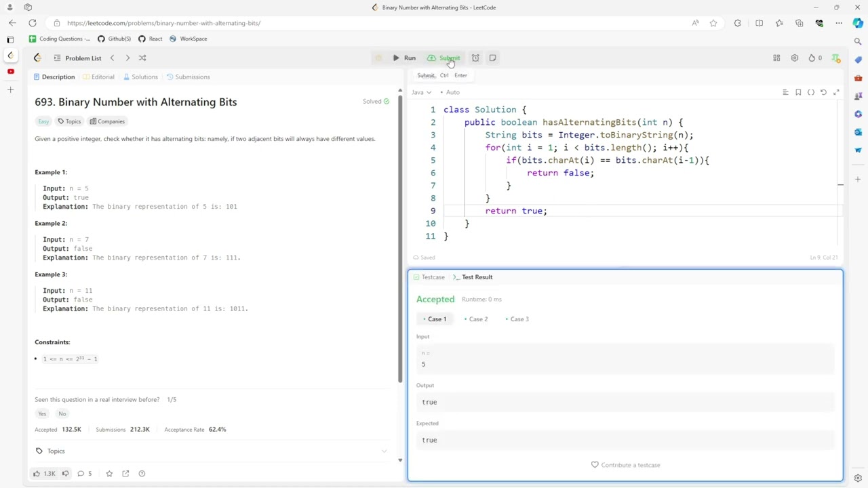
Task: Format the code with the align icon
Action: click(x=785, y=92)
